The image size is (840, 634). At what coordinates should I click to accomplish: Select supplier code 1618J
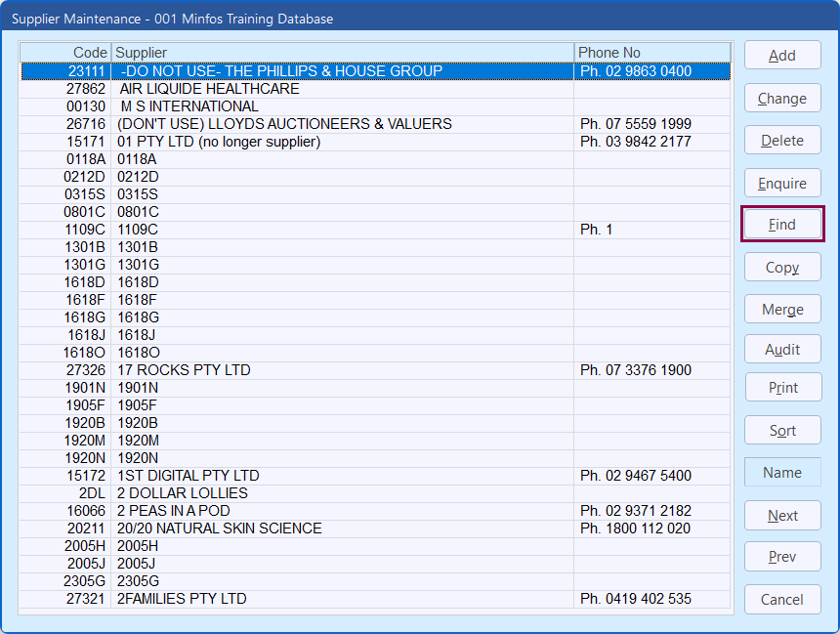(375, 335)
